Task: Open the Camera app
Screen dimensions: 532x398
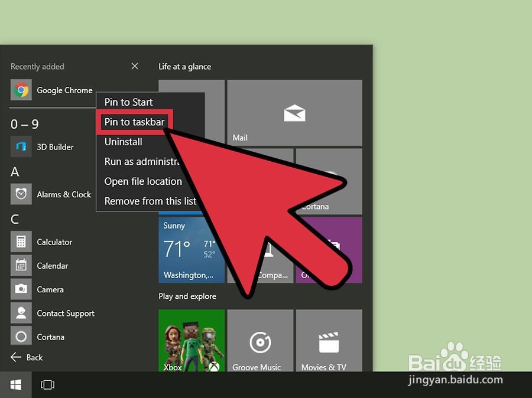Action: tap(50, 289)
